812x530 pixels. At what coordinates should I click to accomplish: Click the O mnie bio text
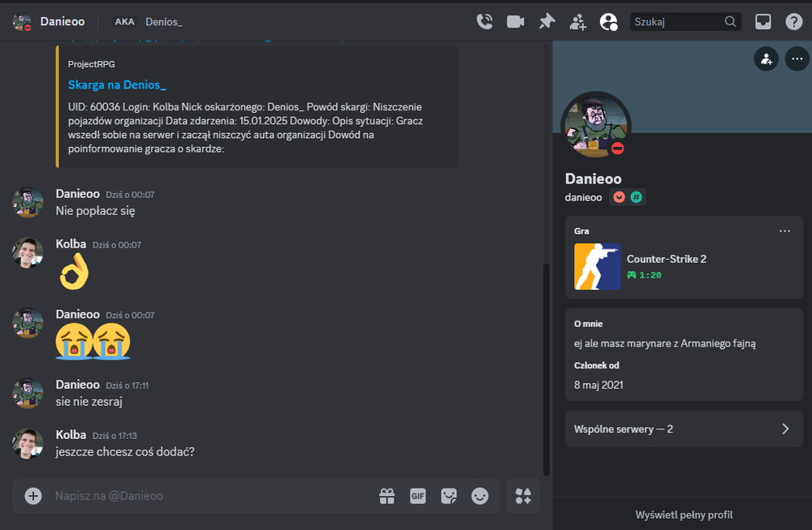click(x=665, y=343)
